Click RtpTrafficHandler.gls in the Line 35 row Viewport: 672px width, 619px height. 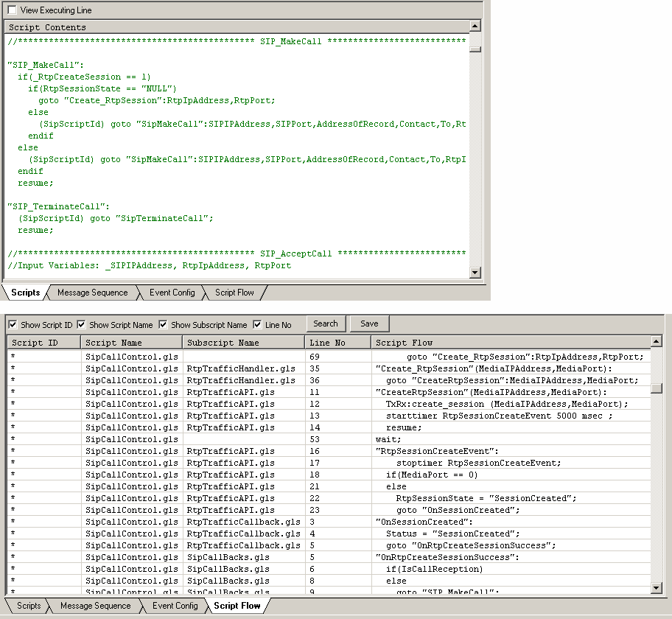pos(241,368)
